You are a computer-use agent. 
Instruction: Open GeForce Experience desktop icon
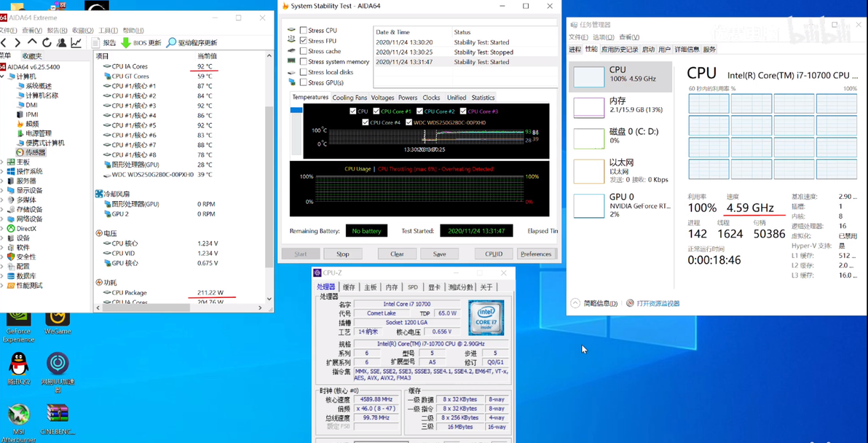[18, 325]
